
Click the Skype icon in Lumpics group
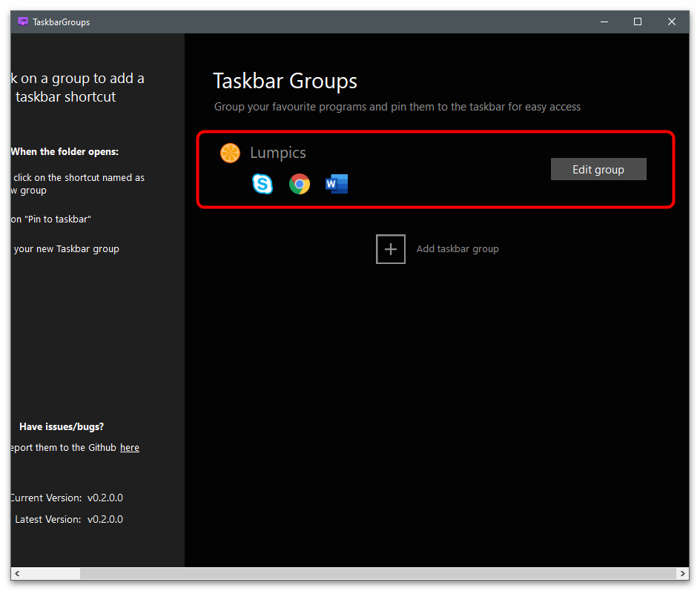pyautogui.click(x=262, y=183)
